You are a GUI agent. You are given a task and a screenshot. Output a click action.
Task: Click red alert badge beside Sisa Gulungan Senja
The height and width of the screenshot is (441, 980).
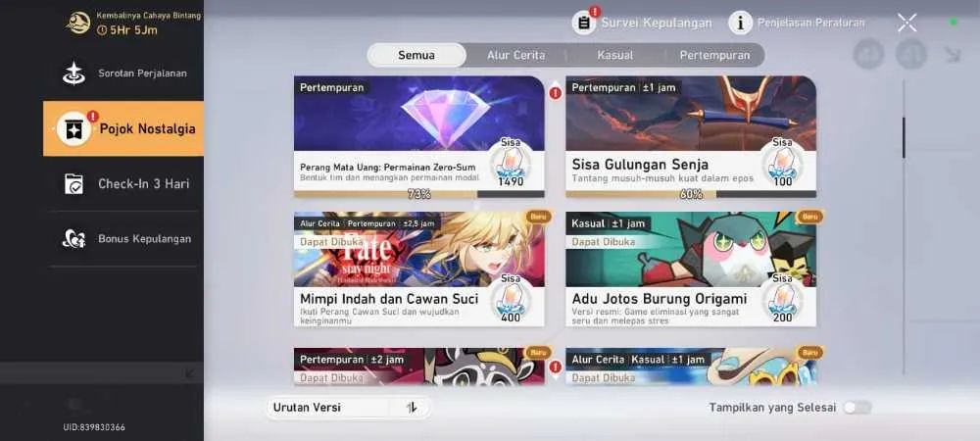tap(555, 93)
